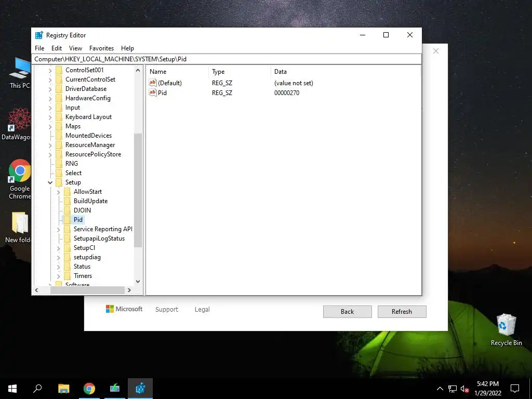Close the background dialog window

436,51
